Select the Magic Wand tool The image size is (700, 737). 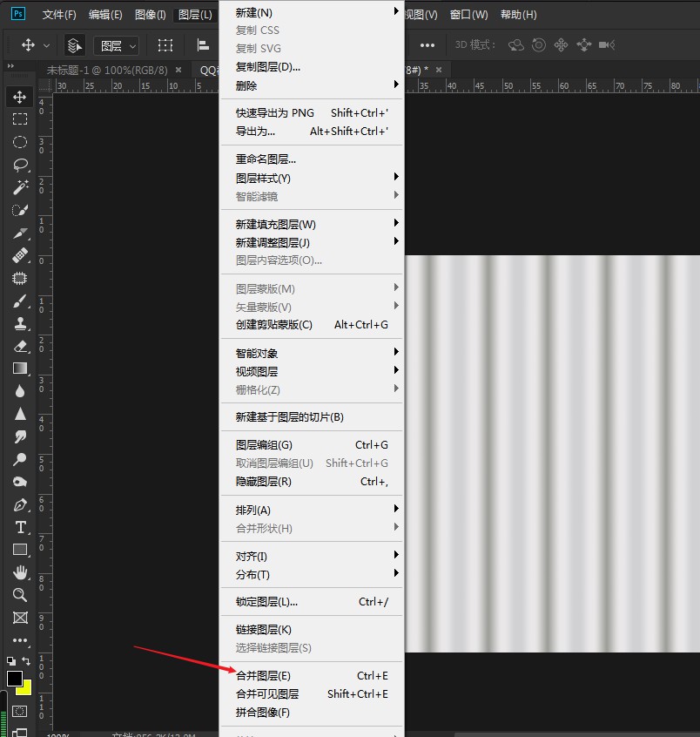pyautogui.click(x=20, y=187)
